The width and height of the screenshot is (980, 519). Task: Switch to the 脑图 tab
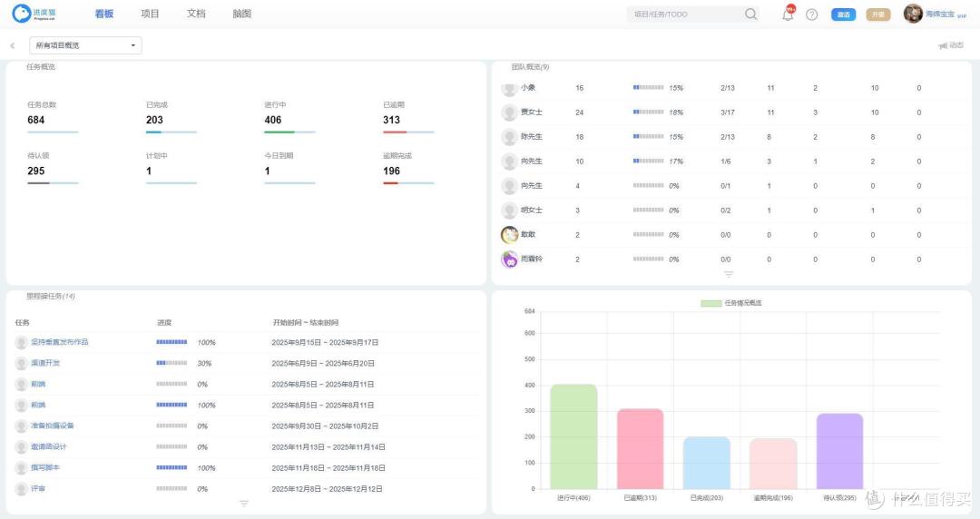pyautogui.click(x=242, y=14)
